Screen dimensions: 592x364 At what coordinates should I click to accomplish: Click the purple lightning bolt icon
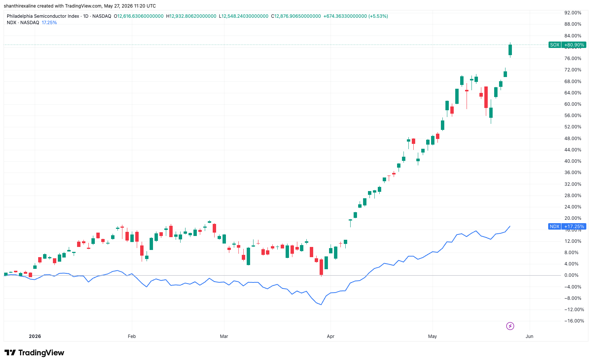click(510, 326)
